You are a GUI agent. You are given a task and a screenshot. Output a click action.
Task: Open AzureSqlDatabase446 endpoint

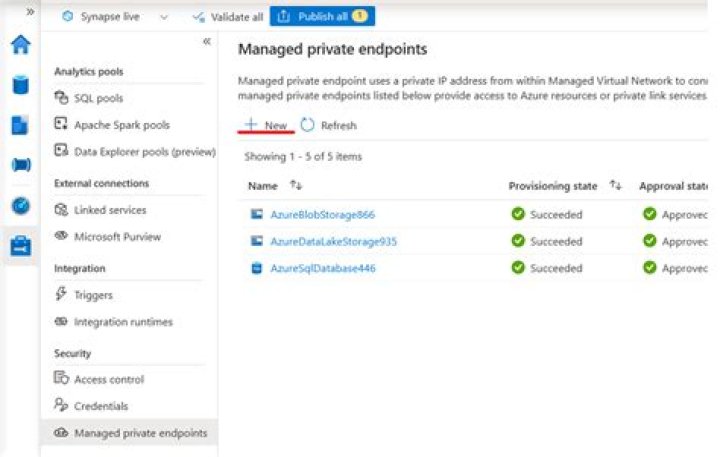pos(322,268)
